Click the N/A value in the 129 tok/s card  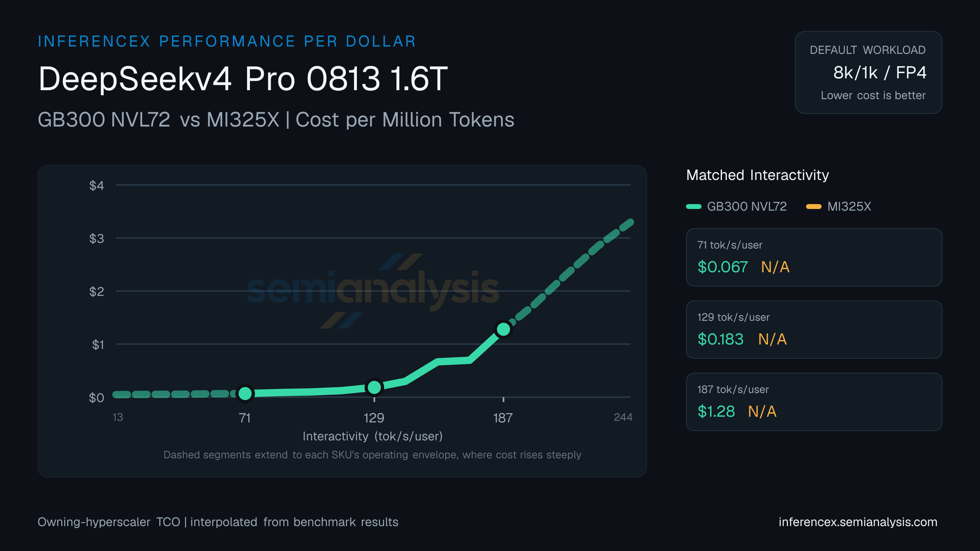[x=772, y=339]
